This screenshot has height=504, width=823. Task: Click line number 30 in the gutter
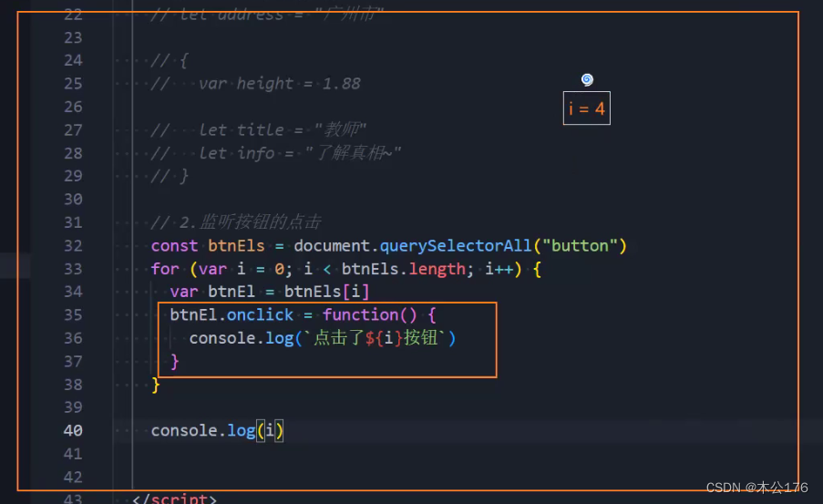point(73,199)
